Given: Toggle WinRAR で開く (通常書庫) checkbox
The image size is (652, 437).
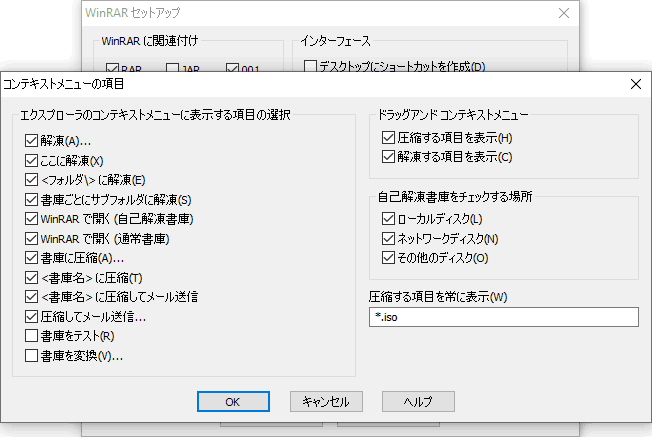Looking at the screenshot, I should click(x=32, y=239).
